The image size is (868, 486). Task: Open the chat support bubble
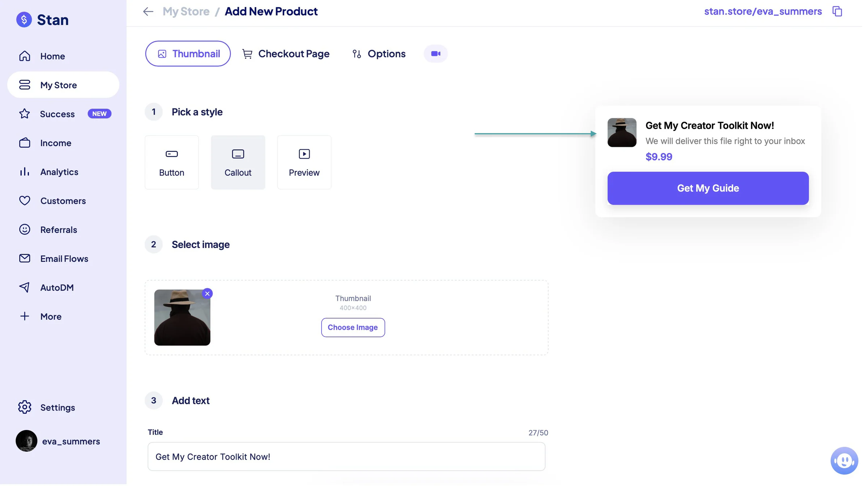[844, 461]
